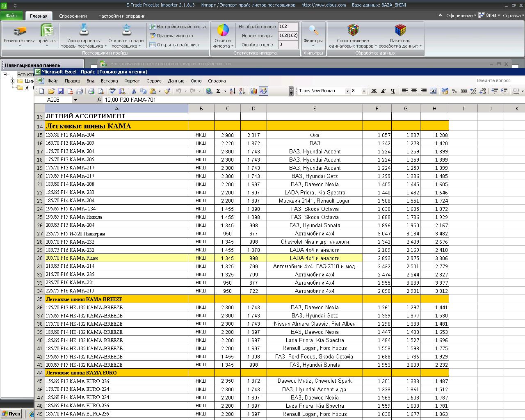The image size is (525, 420).
Task: Expand the Оформление menu dropdown
Action: 461,16
